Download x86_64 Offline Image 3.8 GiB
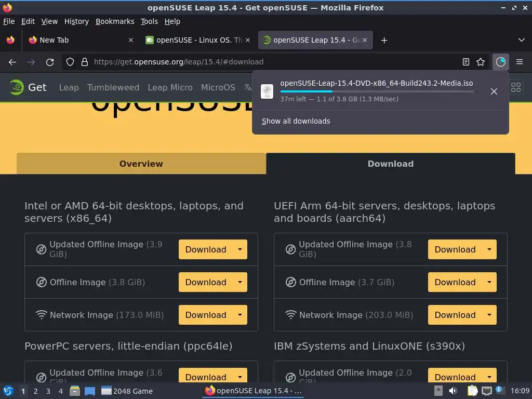Image resolution: width=532 pixels, height=399 pixels. pyautogui.click(x=206, y=282)
